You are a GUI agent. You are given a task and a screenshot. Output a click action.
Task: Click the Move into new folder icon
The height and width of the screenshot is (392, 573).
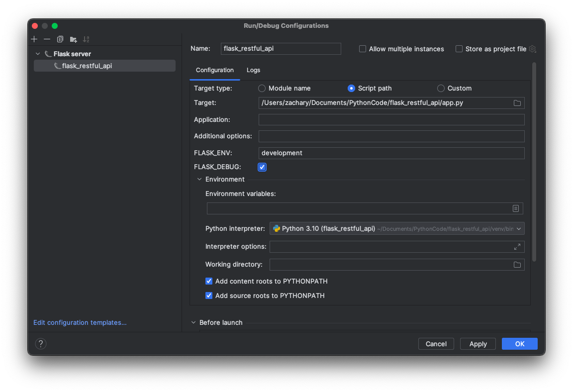[73, 39]
